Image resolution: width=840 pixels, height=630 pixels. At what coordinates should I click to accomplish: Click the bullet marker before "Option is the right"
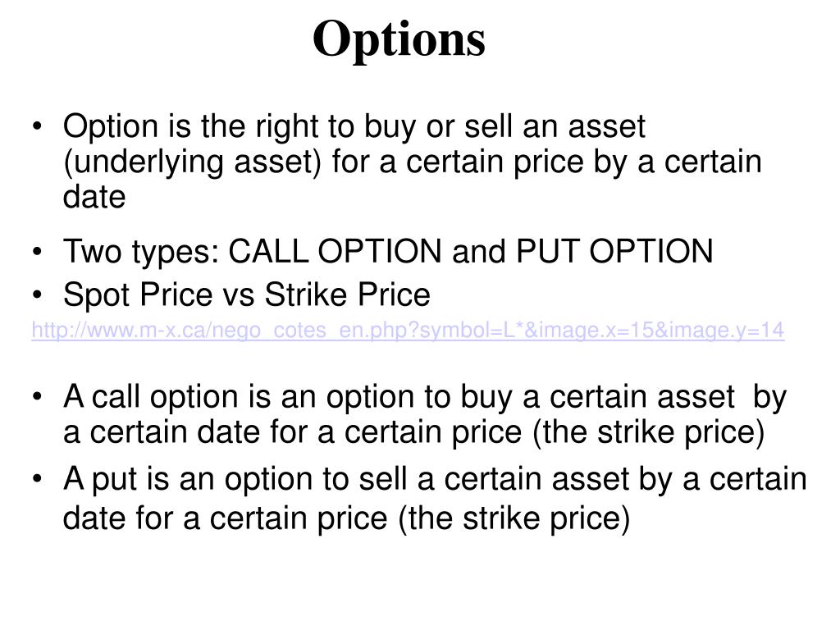pos(36,127)
